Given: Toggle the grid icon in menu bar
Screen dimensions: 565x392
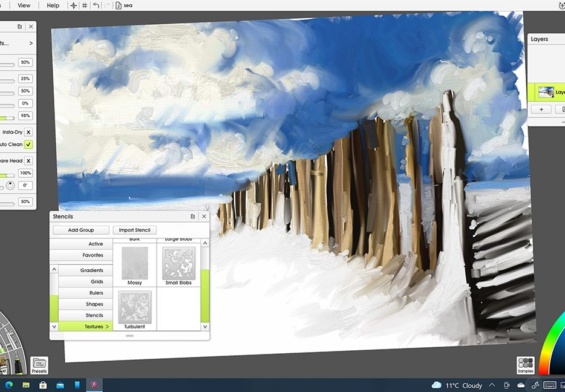Looking at the screenshot, I should pos(85,5).
